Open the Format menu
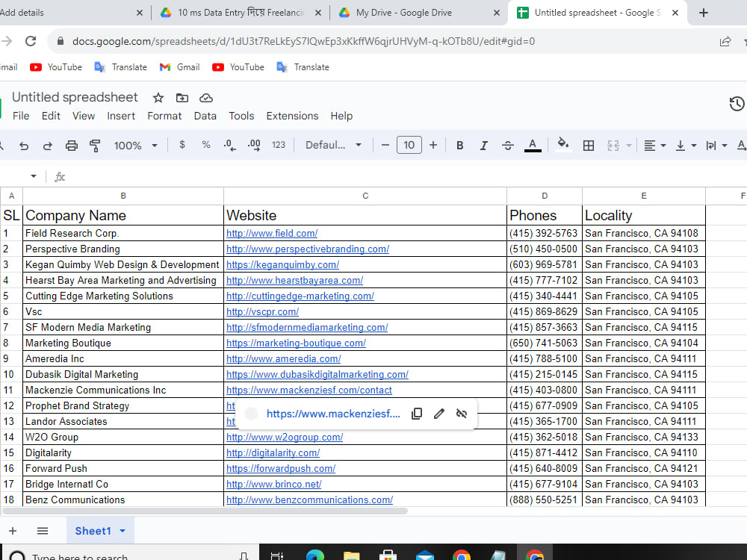The width and height of the screenshot is (747, 560). 164,116
